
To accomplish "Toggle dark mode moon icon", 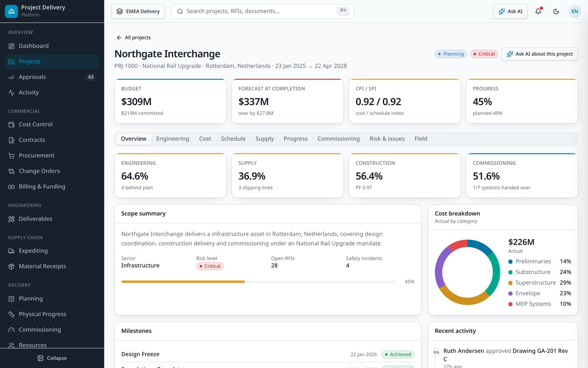I will (x=556, y=11).
